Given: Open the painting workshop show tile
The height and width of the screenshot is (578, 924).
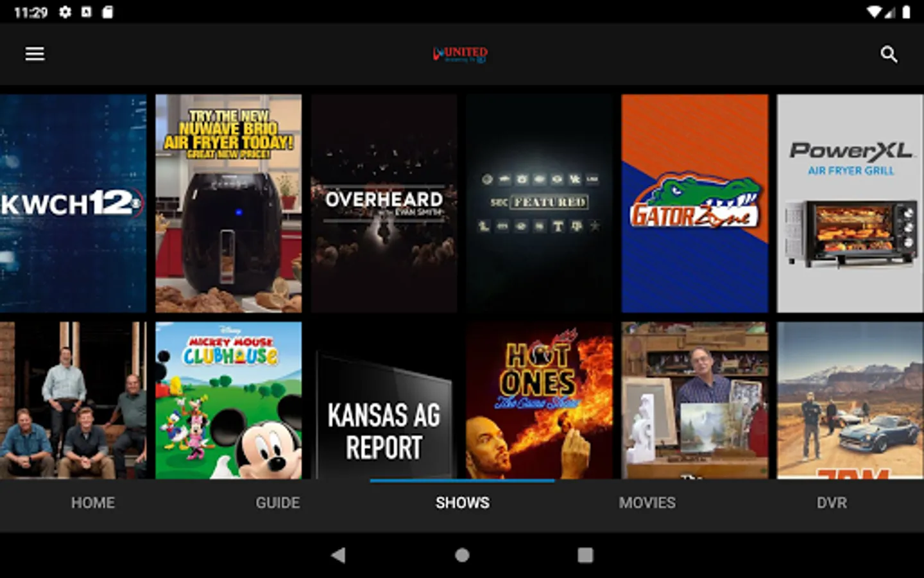Looking at the screenshot, I should click(x=694, y=400).
